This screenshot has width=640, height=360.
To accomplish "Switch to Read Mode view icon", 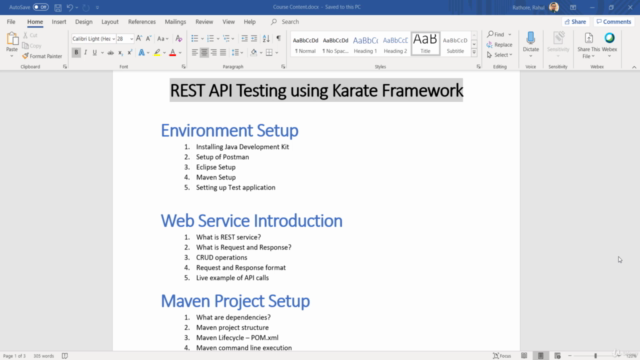I will pyautogui.click(x=524, y=356).
